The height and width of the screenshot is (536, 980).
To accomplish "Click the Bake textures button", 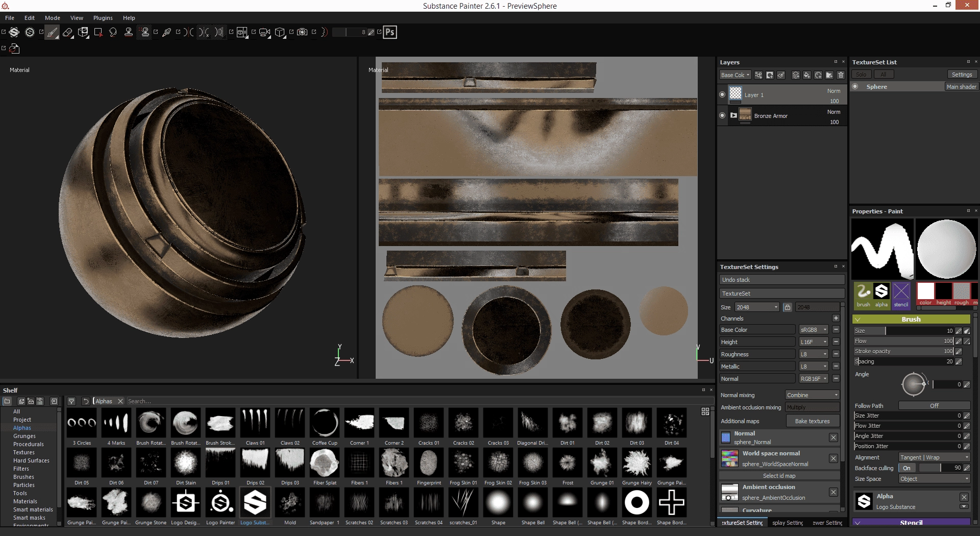I will point(812,421).
